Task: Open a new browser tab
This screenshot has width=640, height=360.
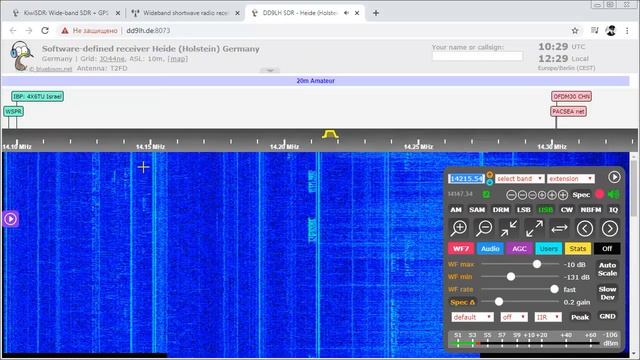Action: click(x=376, y=13)
